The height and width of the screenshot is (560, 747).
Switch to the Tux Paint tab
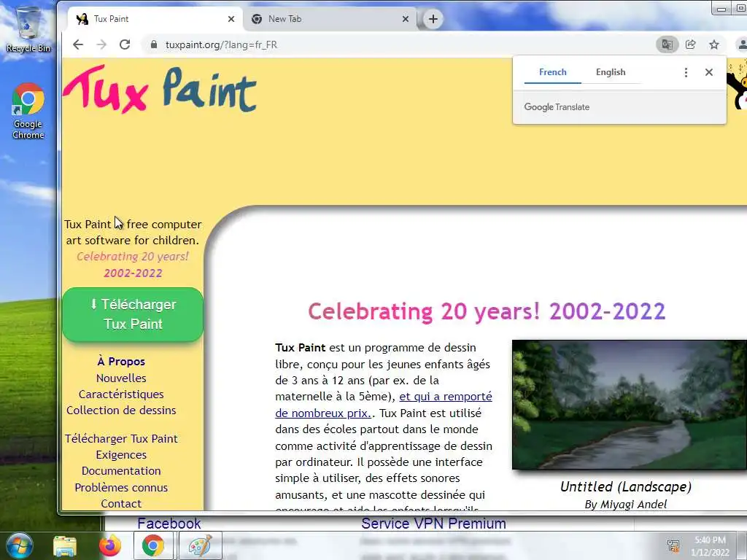pyautogui.click(x=154, y=19)
